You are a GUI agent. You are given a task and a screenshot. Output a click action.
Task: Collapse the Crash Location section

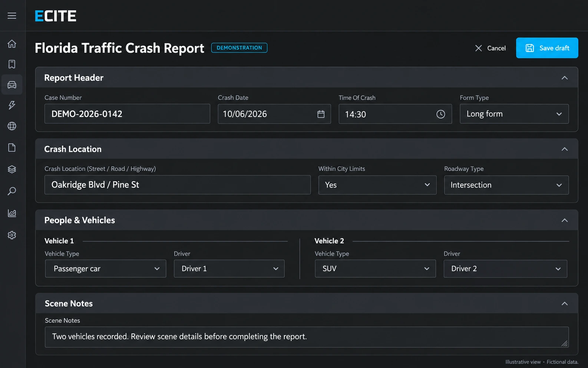pos(565,149)
